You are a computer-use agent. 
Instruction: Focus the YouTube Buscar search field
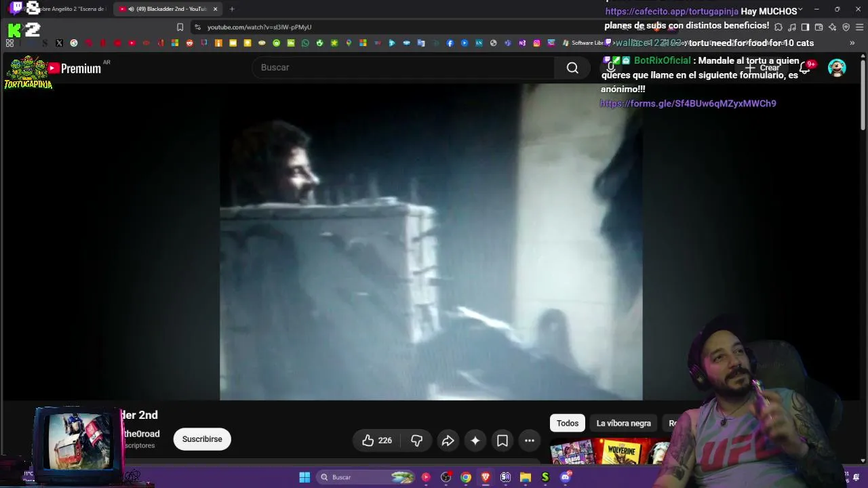point(403,67)
